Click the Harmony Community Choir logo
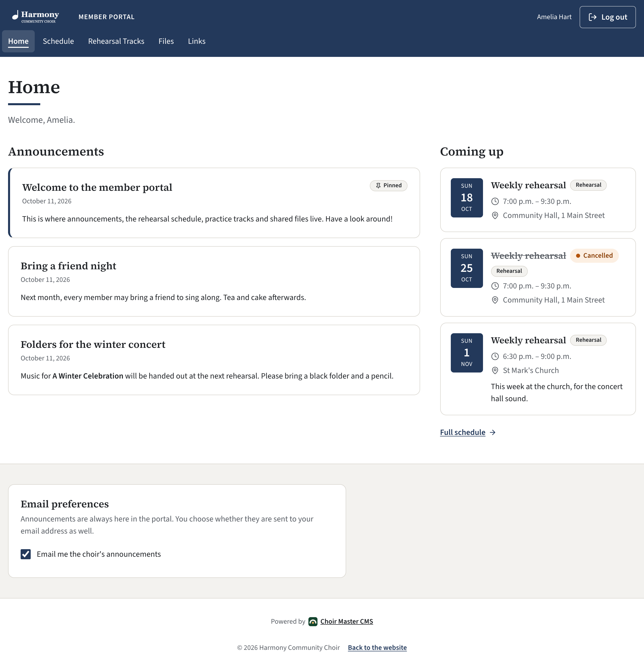Image resolution: width=644 pixels, height=671 pixels. click(35, 16)
